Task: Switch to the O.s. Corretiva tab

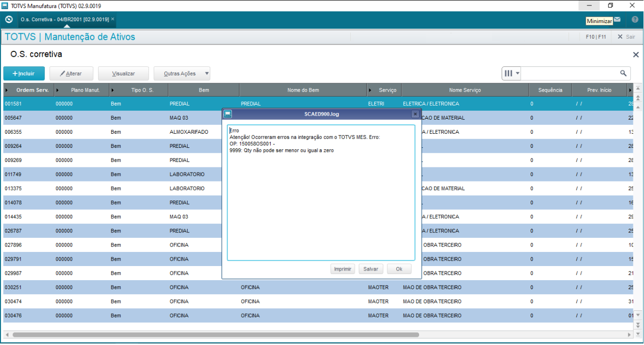Action: [x=64, y=19]
